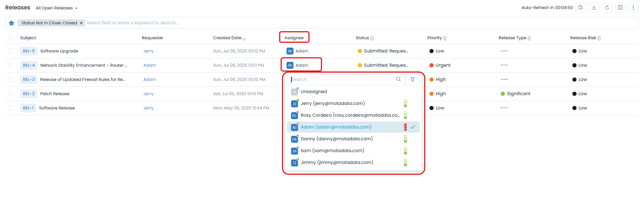644x207 pixels.
Task: Click the star saved-search icon
Action: [11, 23]
